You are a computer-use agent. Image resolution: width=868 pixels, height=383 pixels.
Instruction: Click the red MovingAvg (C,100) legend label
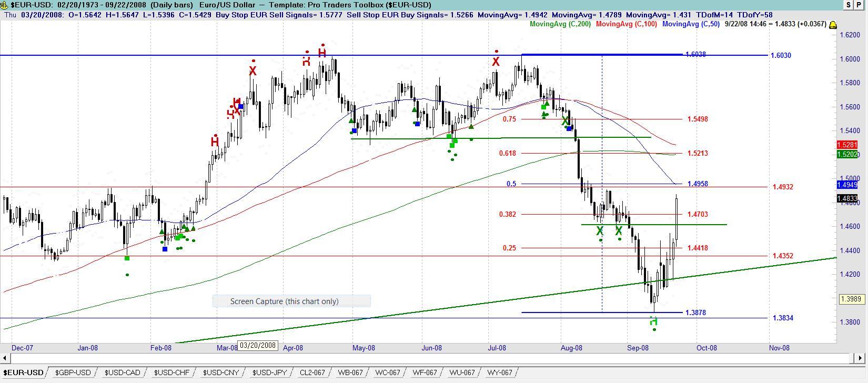pos(627,24)
